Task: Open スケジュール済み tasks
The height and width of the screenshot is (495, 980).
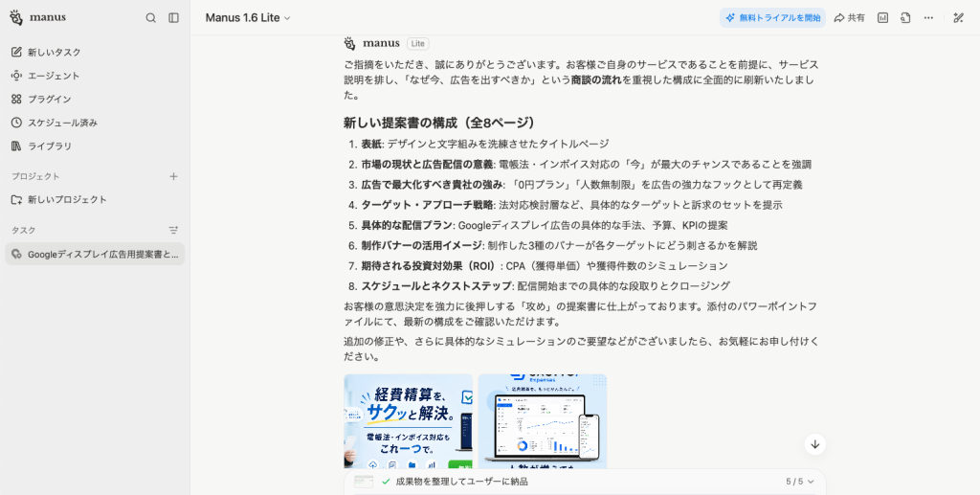Action: tap(95, 123)
